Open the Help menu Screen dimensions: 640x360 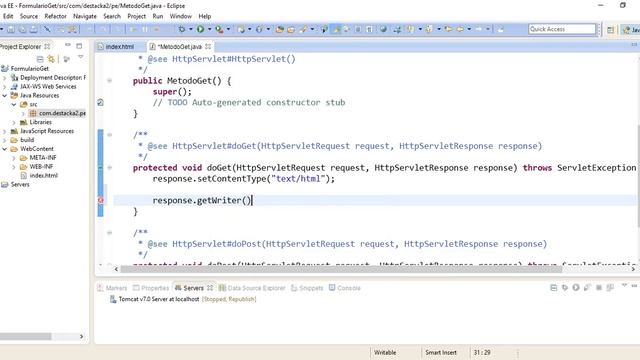[204, 16]
